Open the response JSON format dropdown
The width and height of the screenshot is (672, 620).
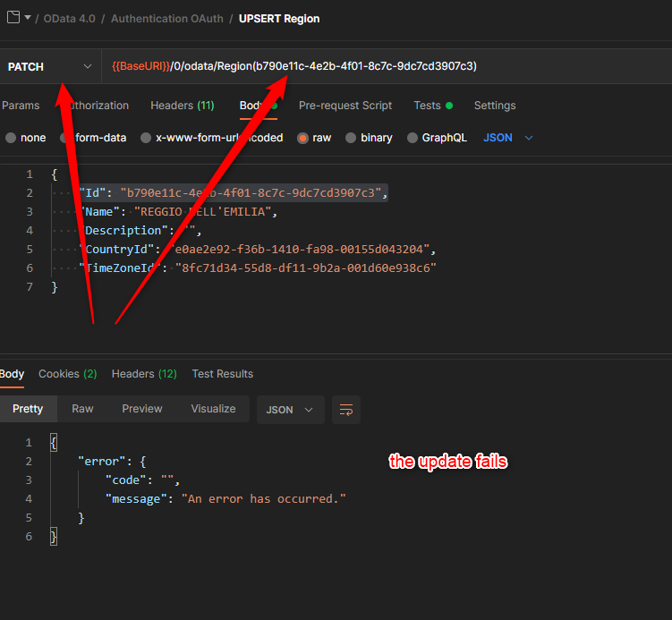click(x=290, y=410)
